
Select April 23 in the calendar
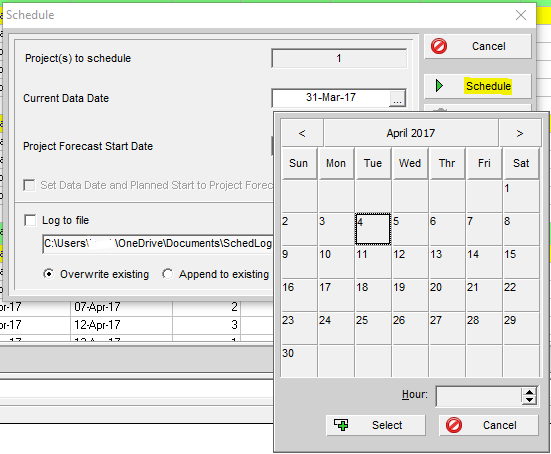coord(299,328)
